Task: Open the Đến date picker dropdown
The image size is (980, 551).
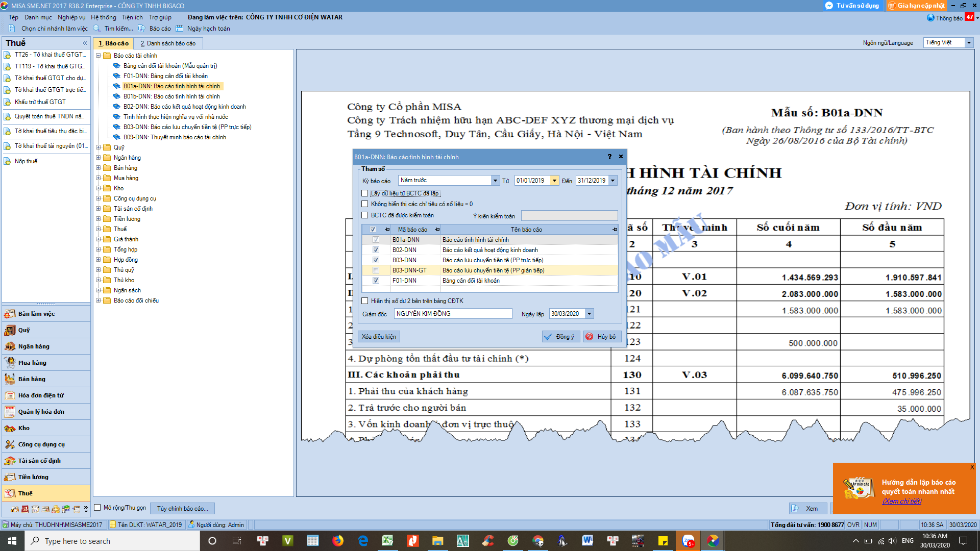Action: (x=613, y=181)
